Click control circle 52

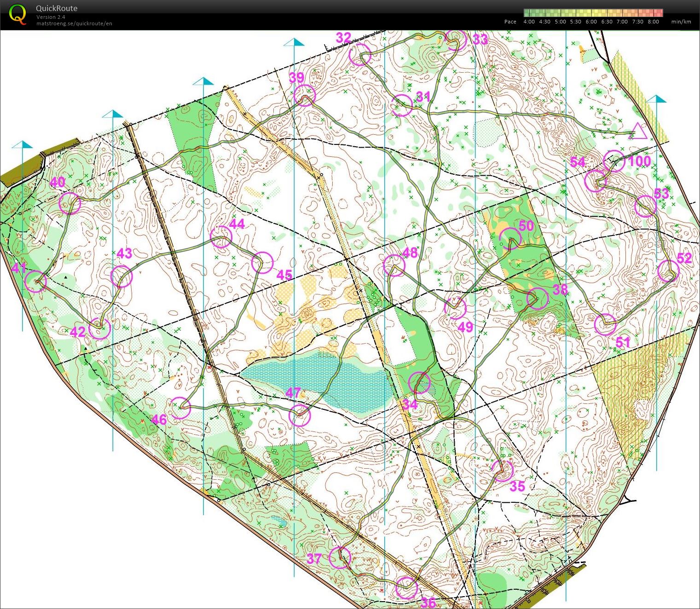pyautogui.click(x=668, y=271)
